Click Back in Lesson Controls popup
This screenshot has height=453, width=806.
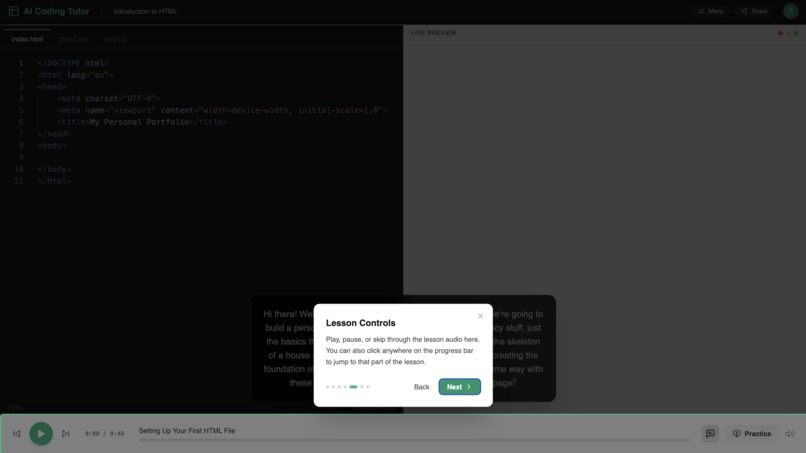[x=422, y=387]
